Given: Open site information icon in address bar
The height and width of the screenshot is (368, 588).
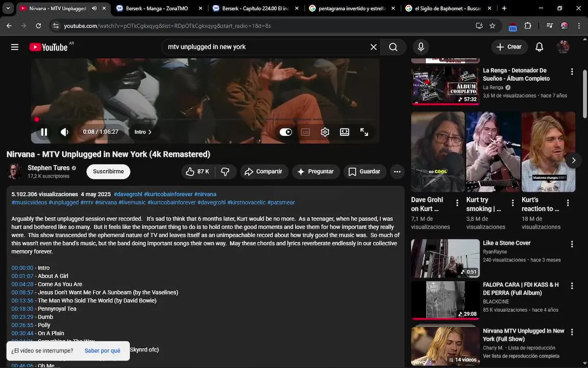Looking at the screenshot, I should point(56,26).
